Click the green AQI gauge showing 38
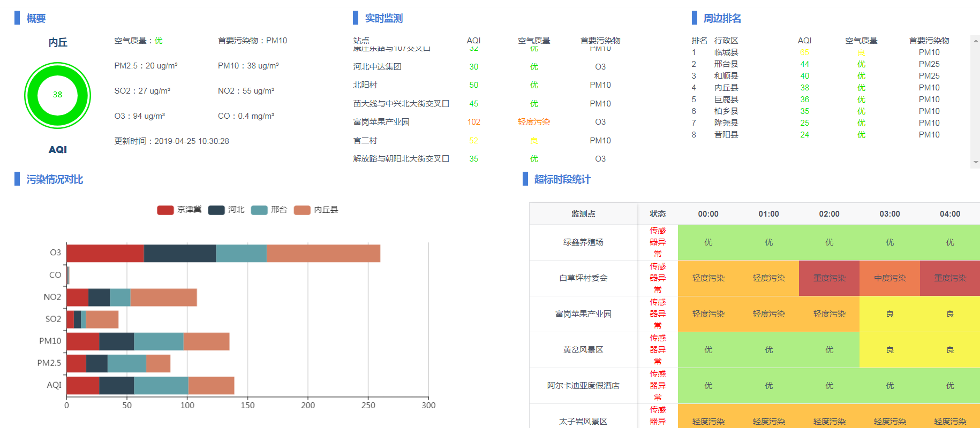 (x=57, y=95)
